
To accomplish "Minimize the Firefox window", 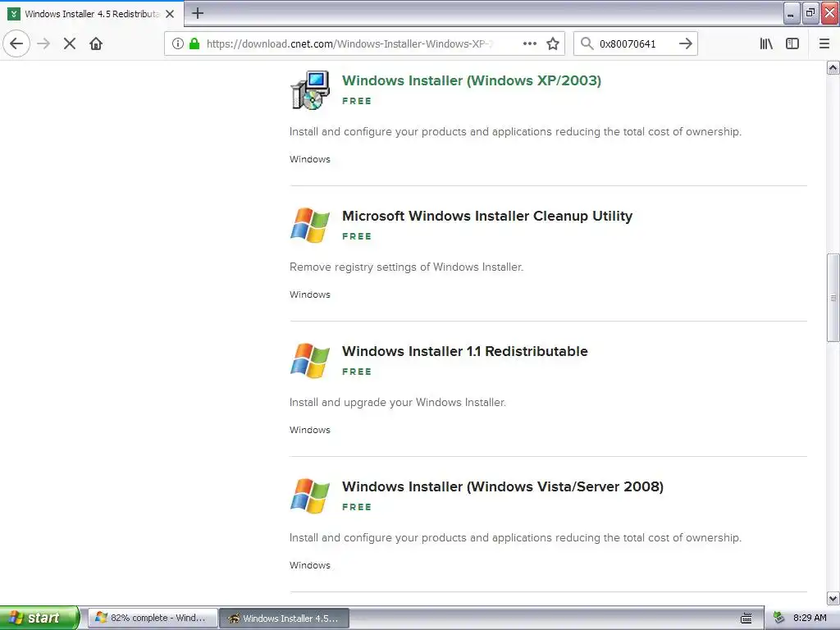I will (792, 13).
